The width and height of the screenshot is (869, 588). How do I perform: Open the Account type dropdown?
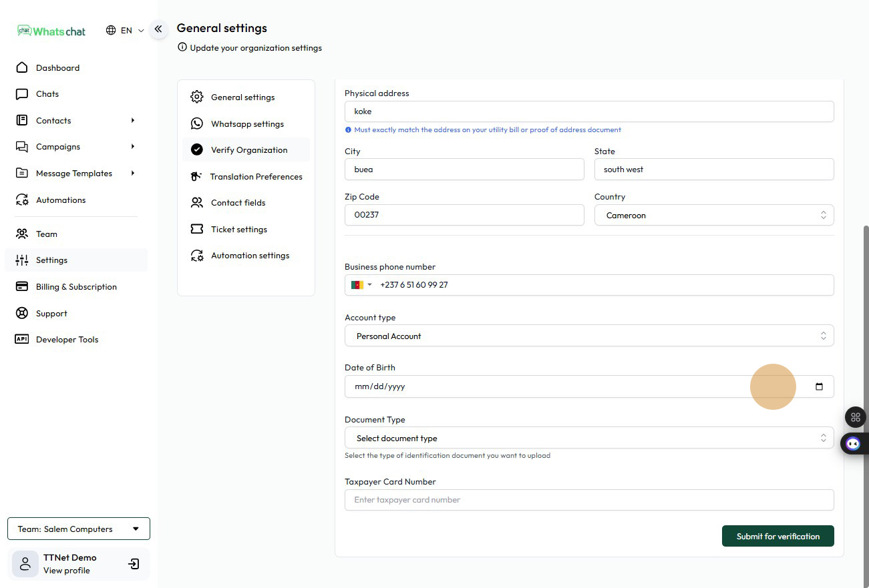pos(588,336)
